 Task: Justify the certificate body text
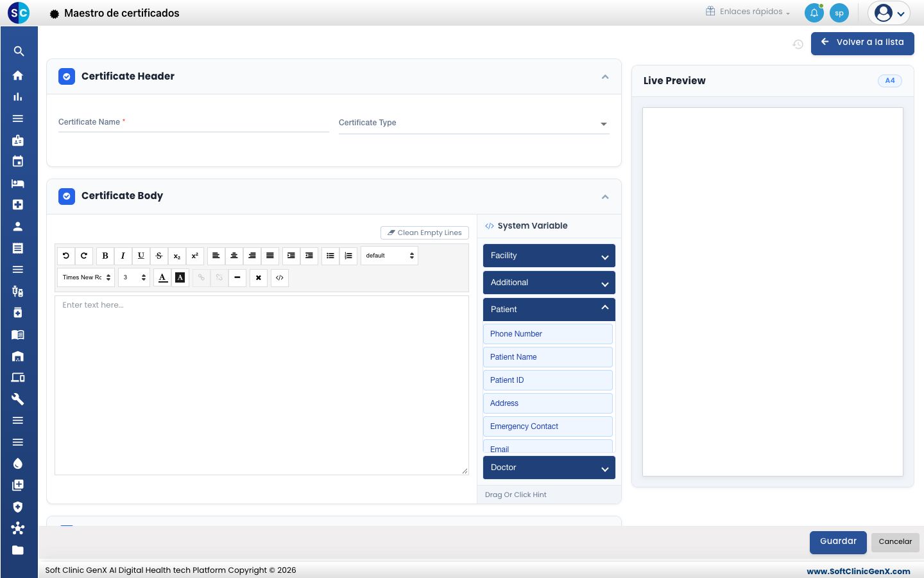click(270, 256)
